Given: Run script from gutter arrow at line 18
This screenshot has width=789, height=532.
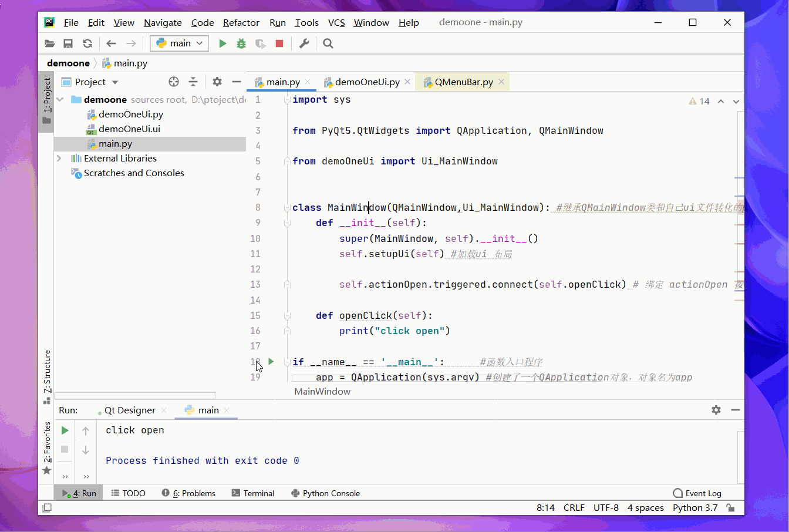Looking at the screenshot, I should 271,362.
